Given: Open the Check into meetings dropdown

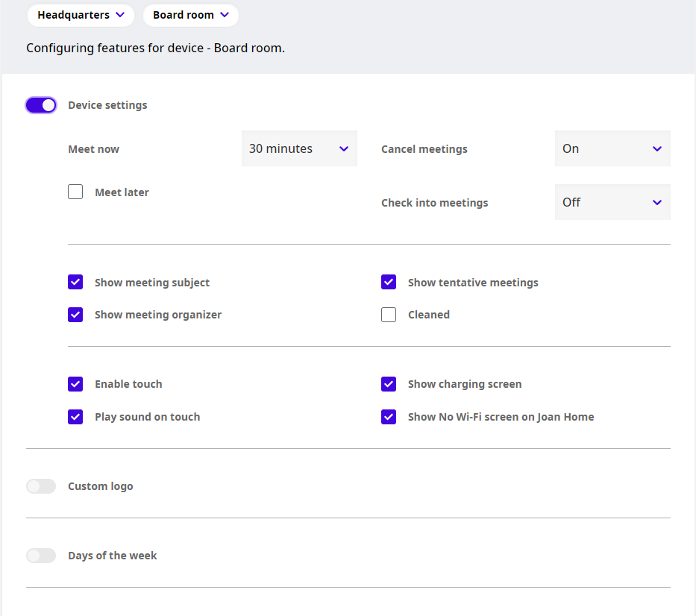Looking at the screenshot, I should click(612, 202).
